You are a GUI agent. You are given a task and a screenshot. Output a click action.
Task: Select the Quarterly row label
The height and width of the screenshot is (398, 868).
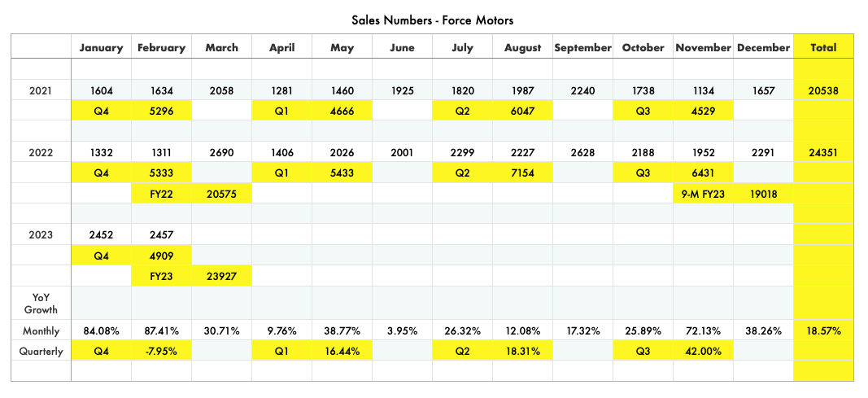pyautogui.click(x=41, y=352)
